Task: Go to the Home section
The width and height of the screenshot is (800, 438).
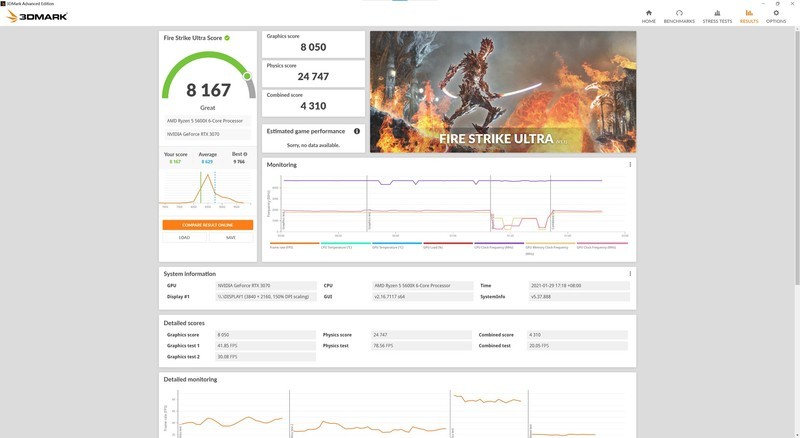Action: [649, 16]
